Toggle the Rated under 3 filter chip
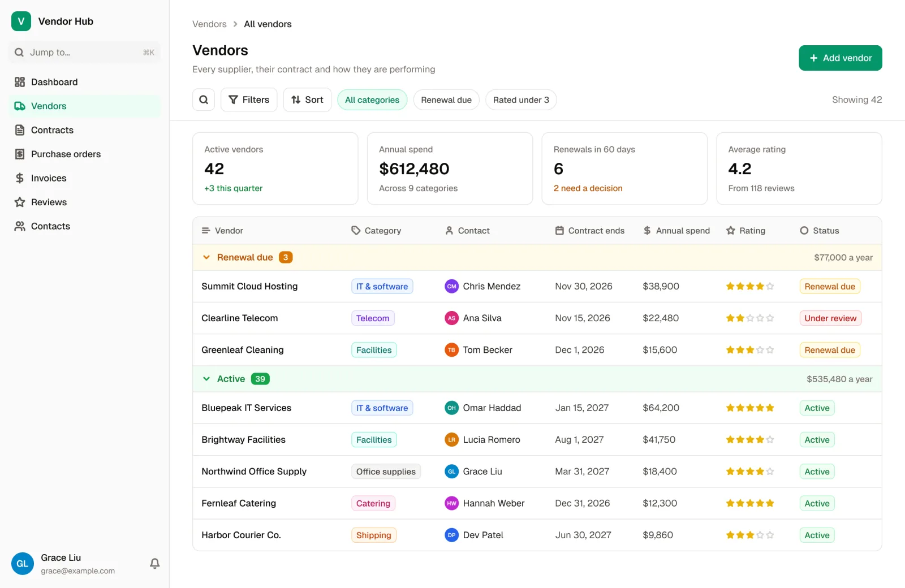Viewport: 905px width, 588px height. (521, 100)
